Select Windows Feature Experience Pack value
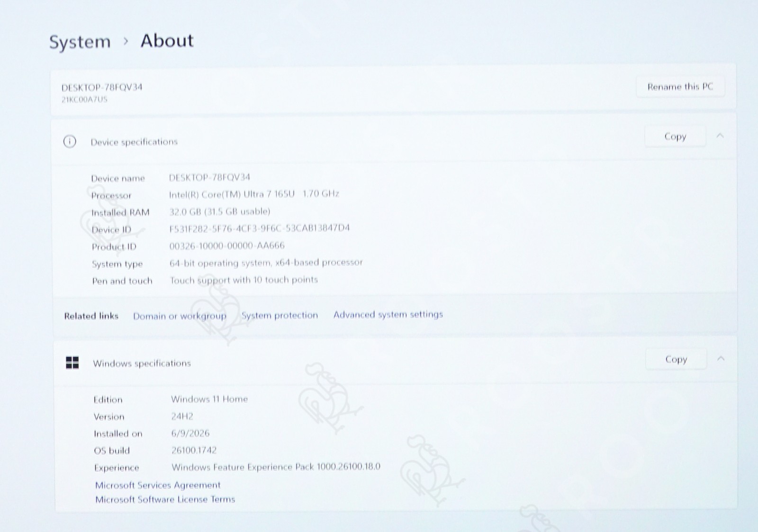 276,467
